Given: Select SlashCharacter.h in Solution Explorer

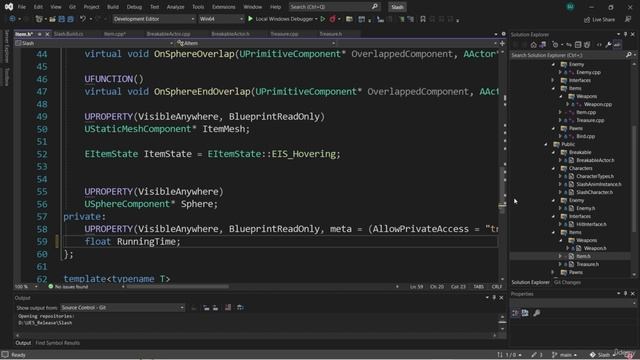Looking at the screenshot, I should [x=594, y=192].
